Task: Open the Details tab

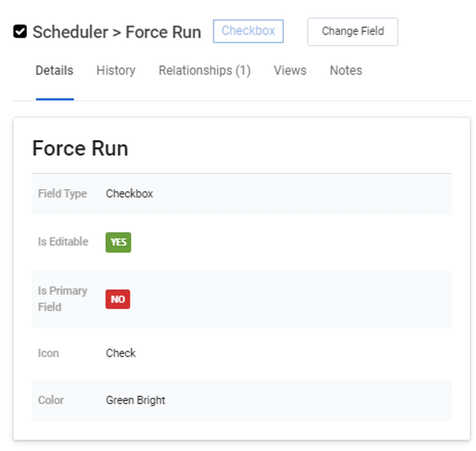Action: (x=54, y=70)
